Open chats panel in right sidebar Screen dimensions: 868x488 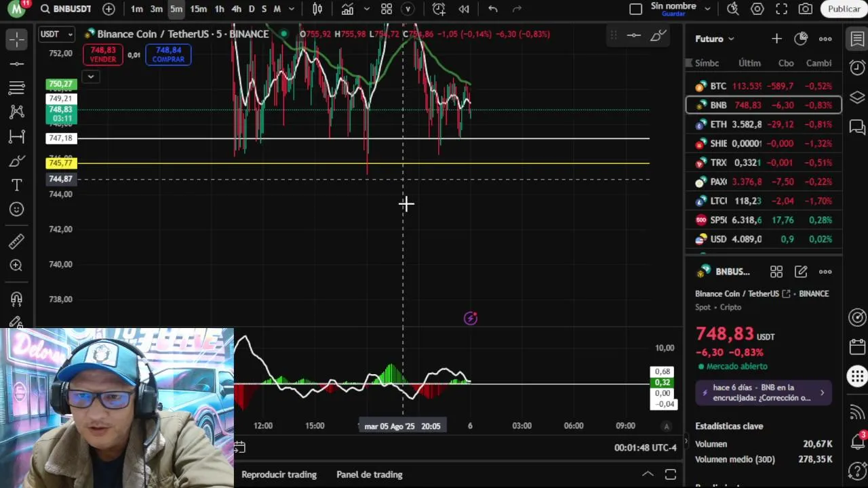coord(857,127)
